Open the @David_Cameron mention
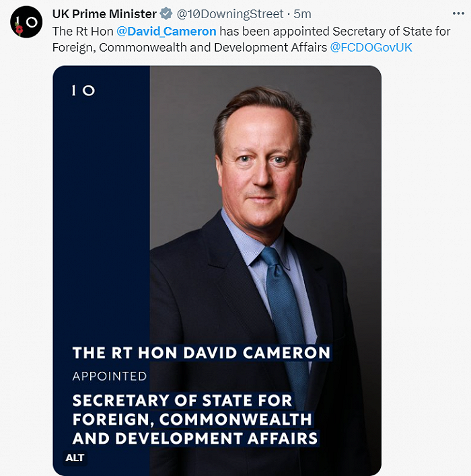 coord(166,31)
